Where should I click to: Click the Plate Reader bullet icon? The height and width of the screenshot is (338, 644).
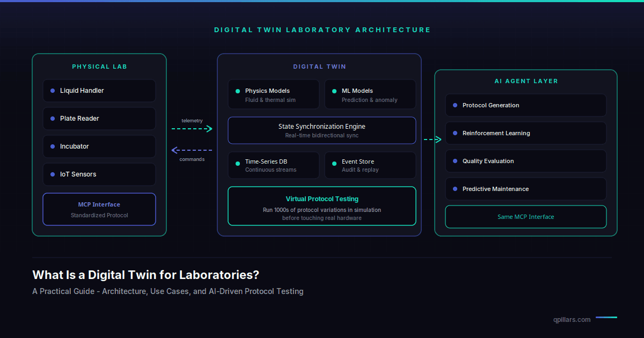(x=52, y=119)
